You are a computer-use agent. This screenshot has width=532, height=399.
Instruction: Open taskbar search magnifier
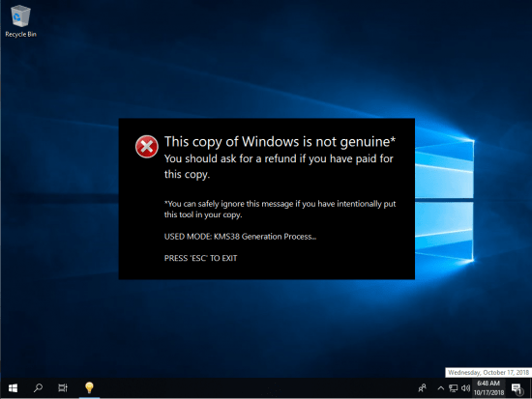click(38, 387)
